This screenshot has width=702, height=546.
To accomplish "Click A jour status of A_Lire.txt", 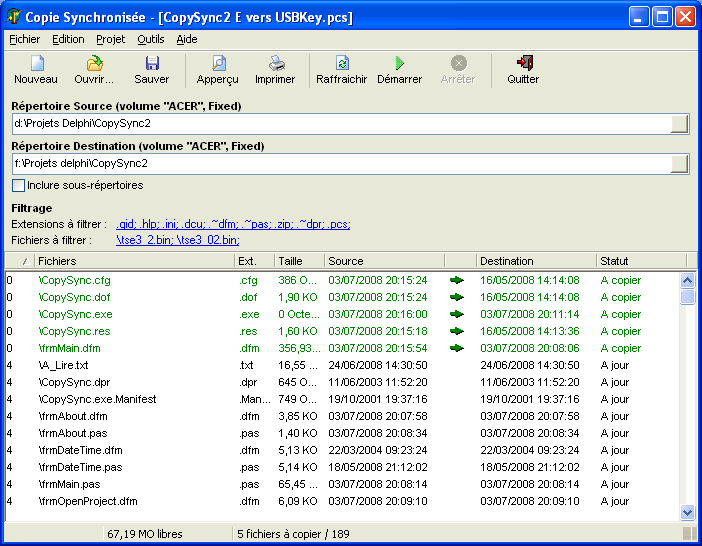I will tap(615, 365).
